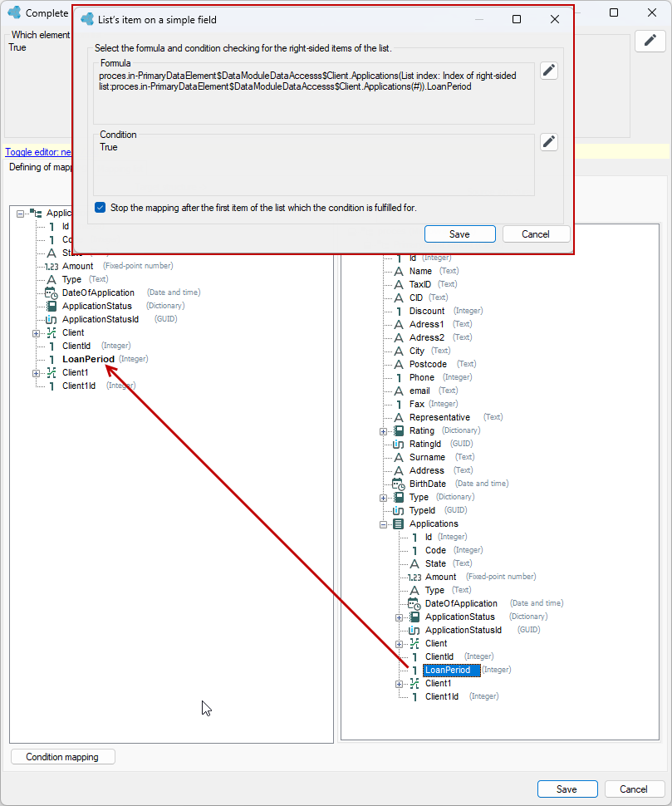672x806 pixels.
Task: Click the GUID icon beside left-tree ApplicationStatusId
Action: [x=51, y=319]
